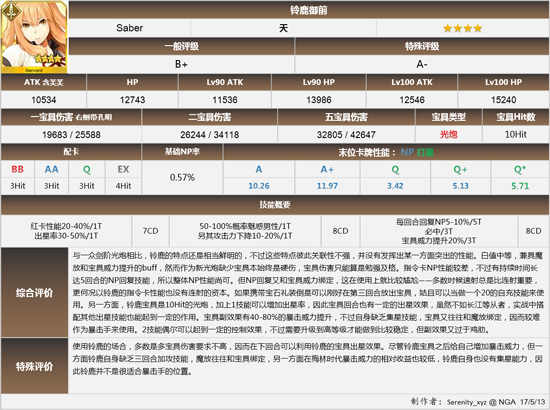Click the servant portrait thumbnail
Viewport: 550px width, 410px height.
34,37
